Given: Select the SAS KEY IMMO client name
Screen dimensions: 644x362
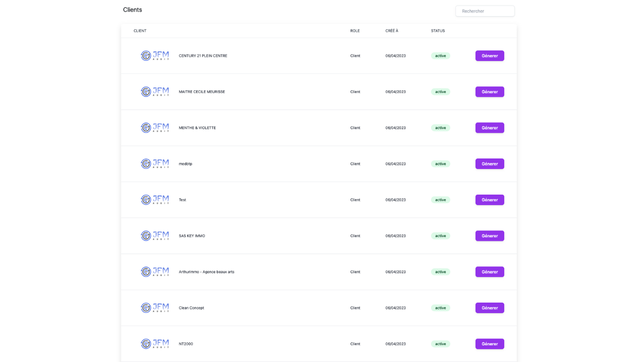Looking at the screenshot, I should 192,236.
